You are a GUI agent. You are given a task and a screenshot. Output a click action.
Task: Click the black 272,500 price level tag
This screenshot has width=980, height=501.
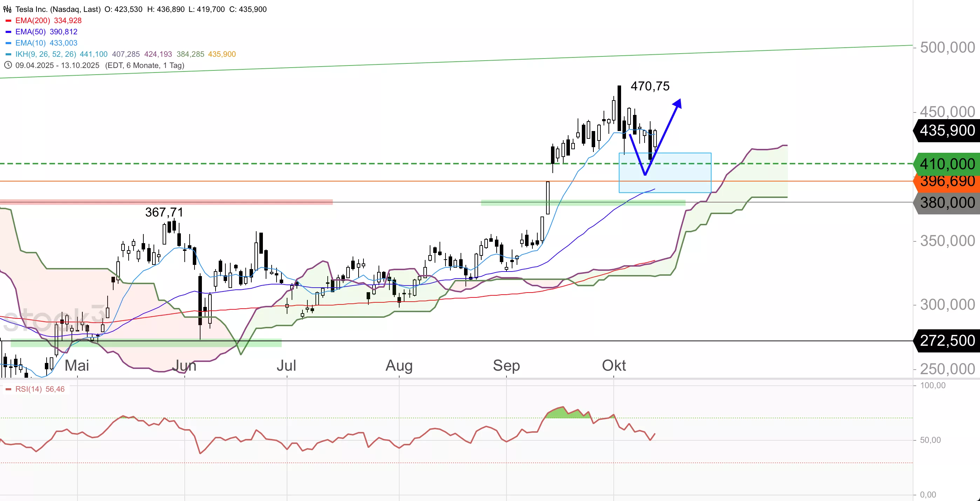point(947,341)
